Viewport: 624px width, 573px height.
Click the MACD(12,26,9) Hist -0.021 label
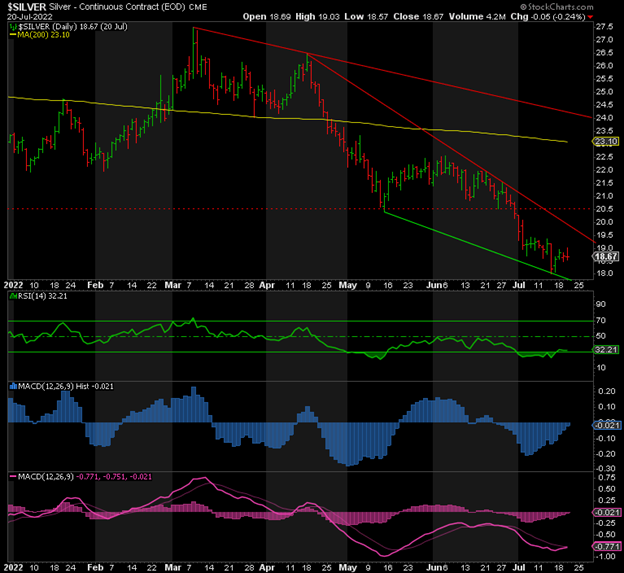66,386
